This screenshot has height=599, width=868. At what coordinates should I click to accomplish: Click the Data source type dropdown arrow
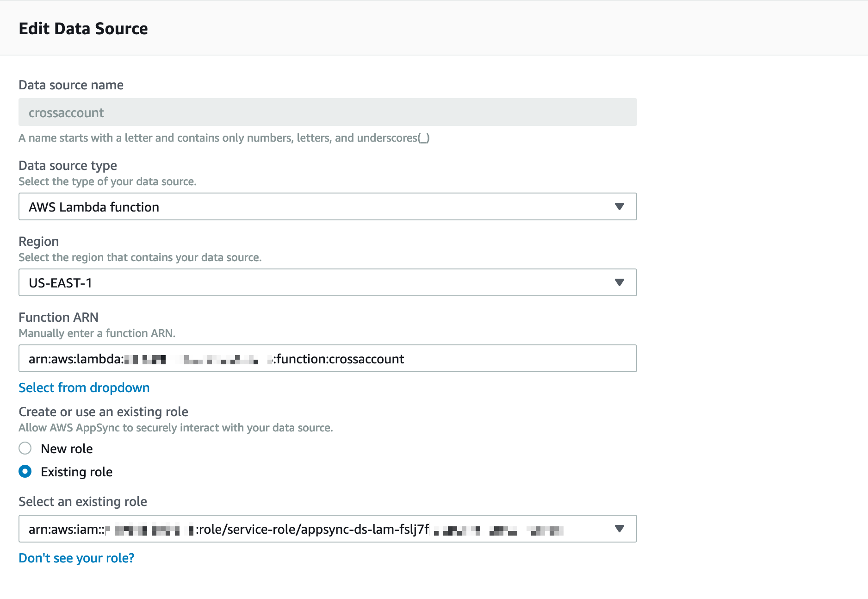pos(619,206)
